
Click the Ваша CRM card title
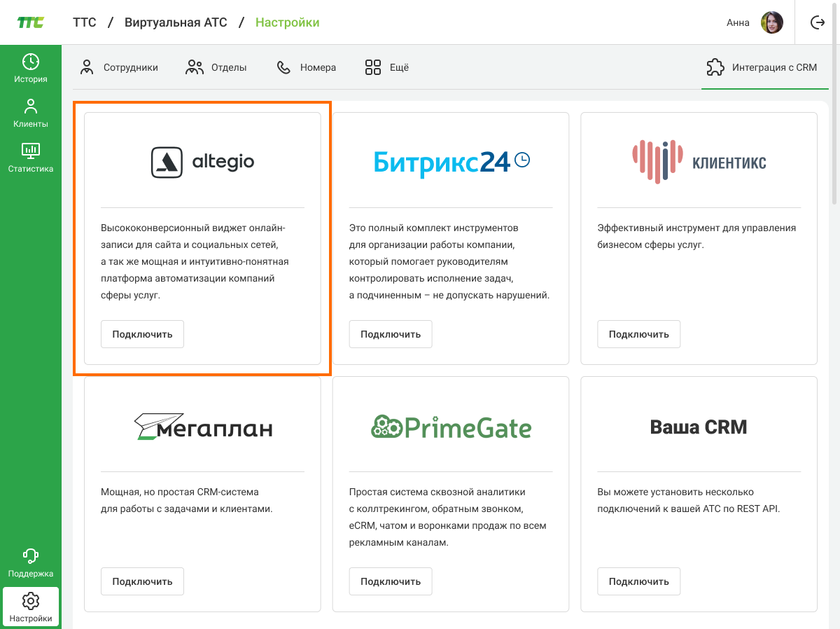[699, 427]
